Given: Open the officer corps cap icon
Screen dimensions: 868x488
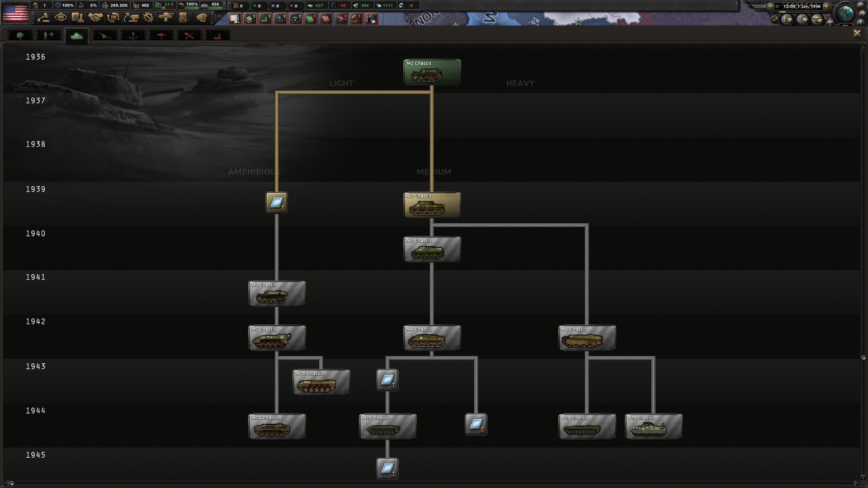Looking at the screenshot, I should (x=202, y=18).
